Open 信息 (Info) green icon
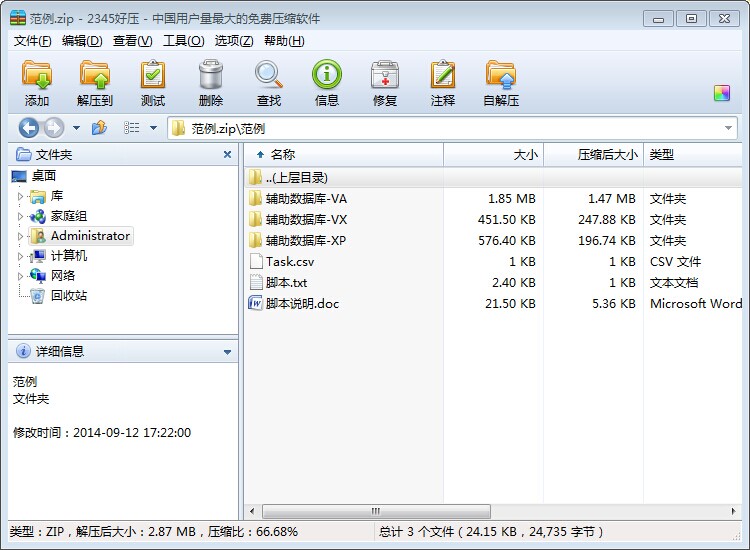This screenshot has width=750, height=550. [327, 75]
